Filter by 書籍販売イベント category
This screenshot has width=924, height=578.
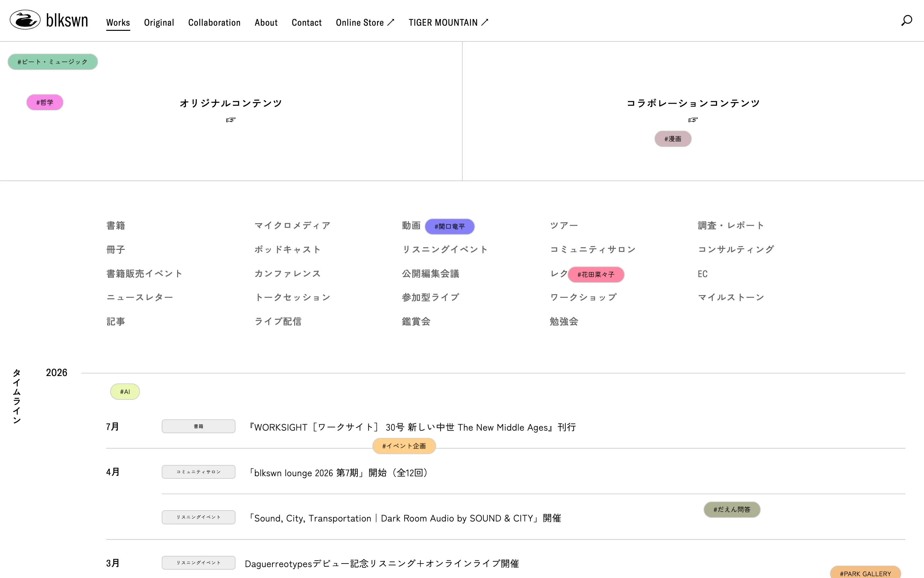tap(144, 274)
